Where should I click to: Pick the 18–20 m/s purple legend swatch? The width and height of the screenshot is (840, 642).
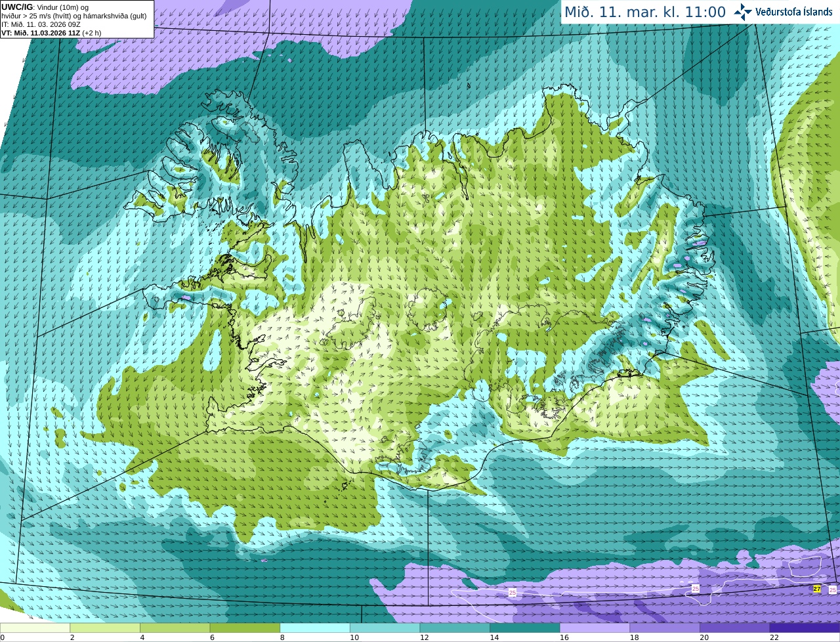pyautogui.click(x=664, y=628)
